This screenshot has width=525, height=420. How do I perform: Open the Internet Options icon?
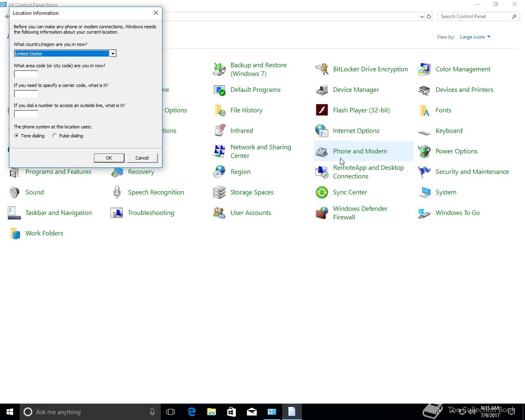point(322,131)
